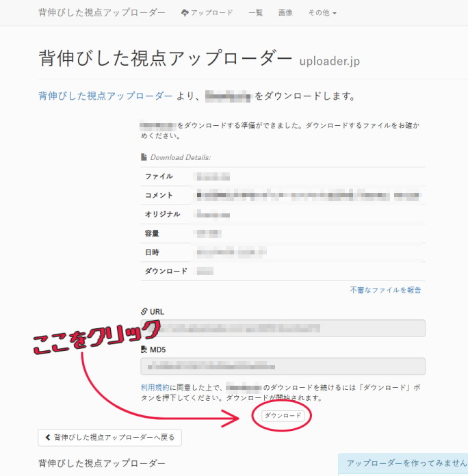The width and height of the screenshot is (468, 476).
Task: Select the オリジナル row label
Action: tap(162, 214)
